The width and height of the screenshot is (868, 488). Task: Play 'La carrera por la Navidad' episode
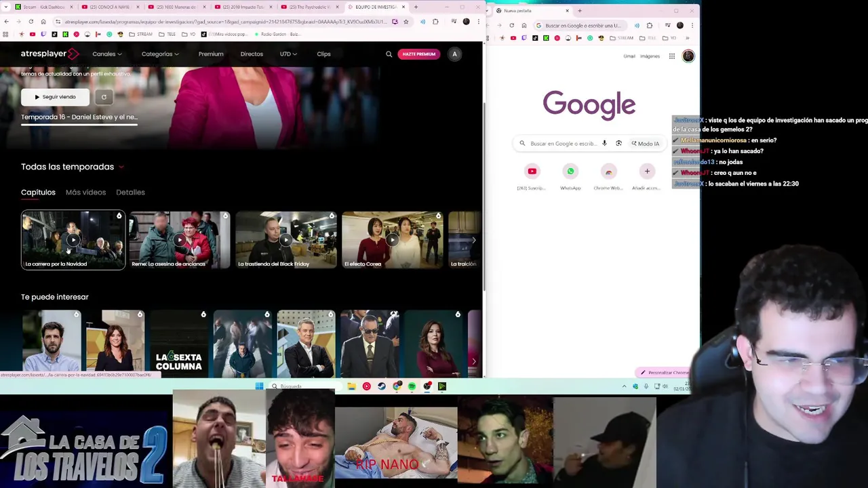73,239
